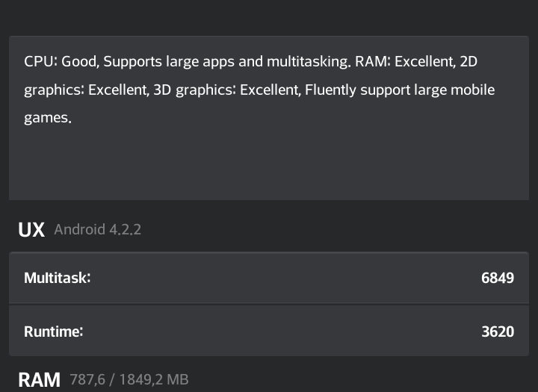The image size is (538, 392).
Task: Select the UX section heading
Action: 31,230
